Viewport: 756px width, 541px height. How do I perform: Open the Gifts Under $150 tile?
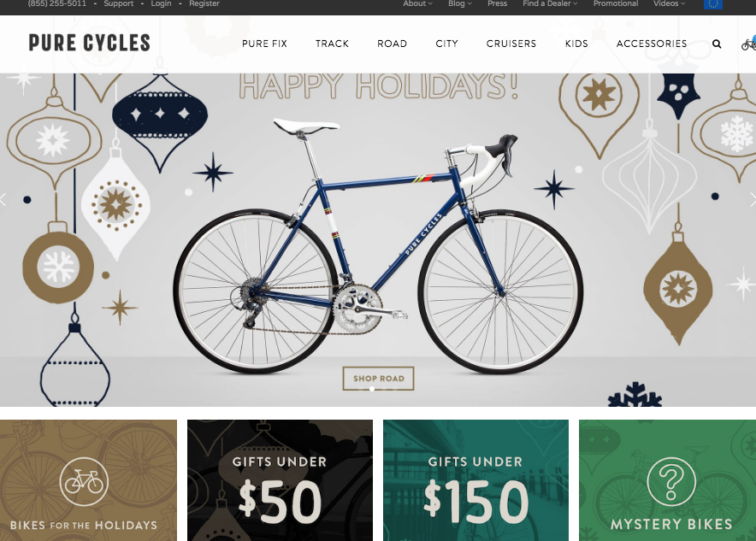(x=475, y=480)
